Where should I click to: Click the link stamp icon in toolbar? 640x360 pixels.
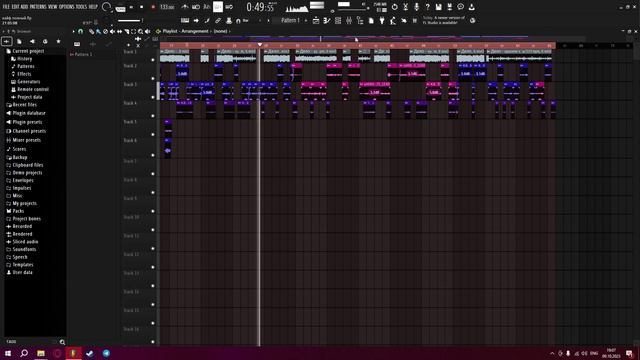tap(218, 20)
